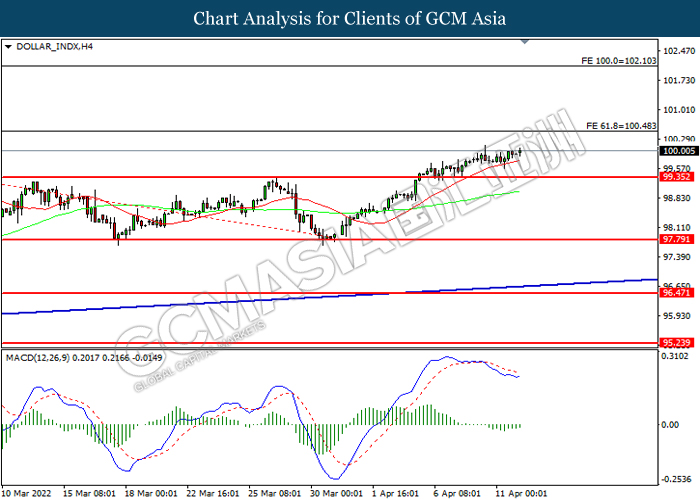The width and height of the screenshot is (700, 500).
Task: Click the 1 Apr 16:01 time label
Action: pyautogui.click(x=396, y=493)
